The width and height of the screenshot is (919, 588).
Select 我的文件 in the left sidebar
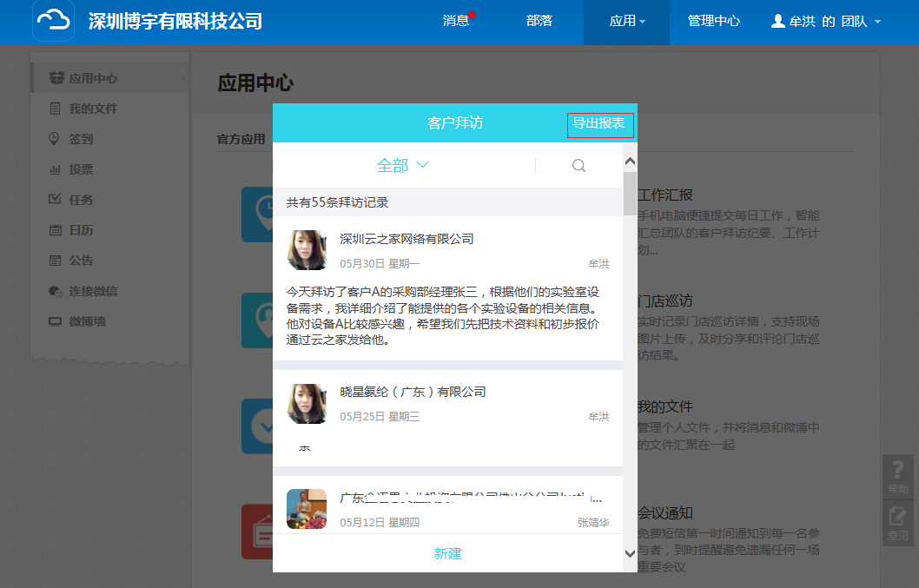pos(93,109)
